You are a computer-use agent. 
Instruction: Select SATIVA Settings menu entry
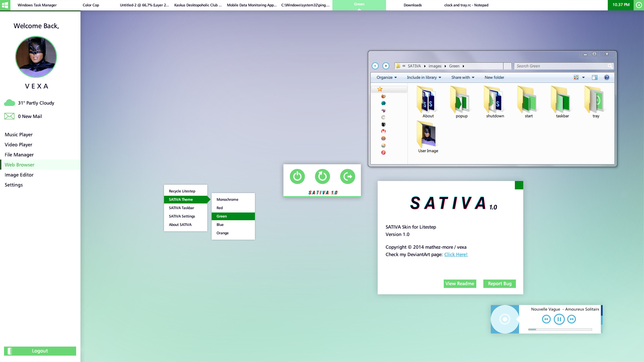coord(185,216)
